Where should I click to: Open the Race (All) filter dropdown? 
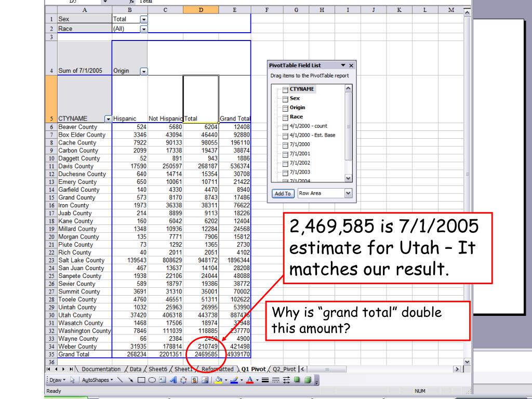pos(144,29)
